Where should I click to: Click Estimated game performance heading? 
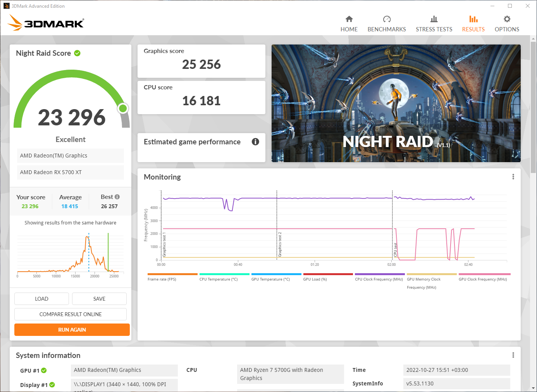[192, 142]
